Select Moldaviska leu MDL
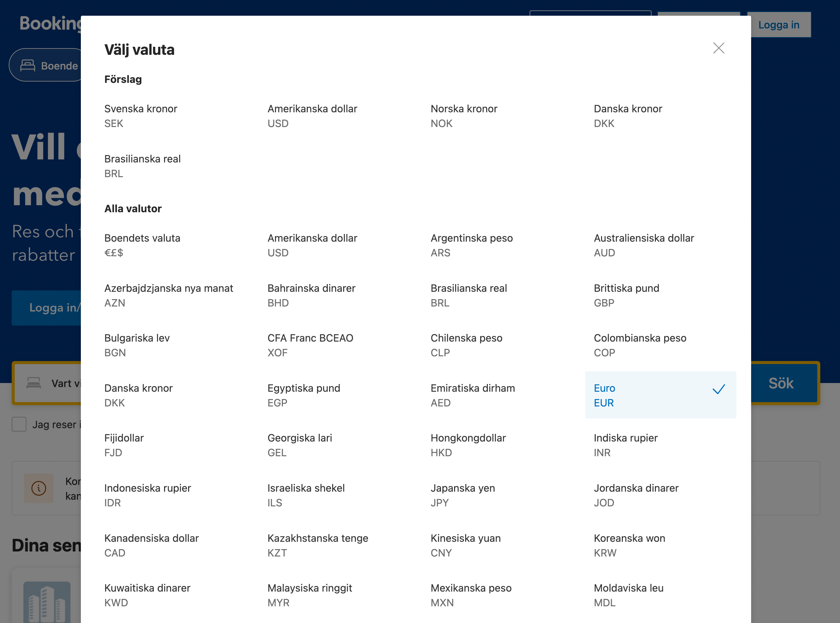840x623 pixels. click(x=628, y=595)
